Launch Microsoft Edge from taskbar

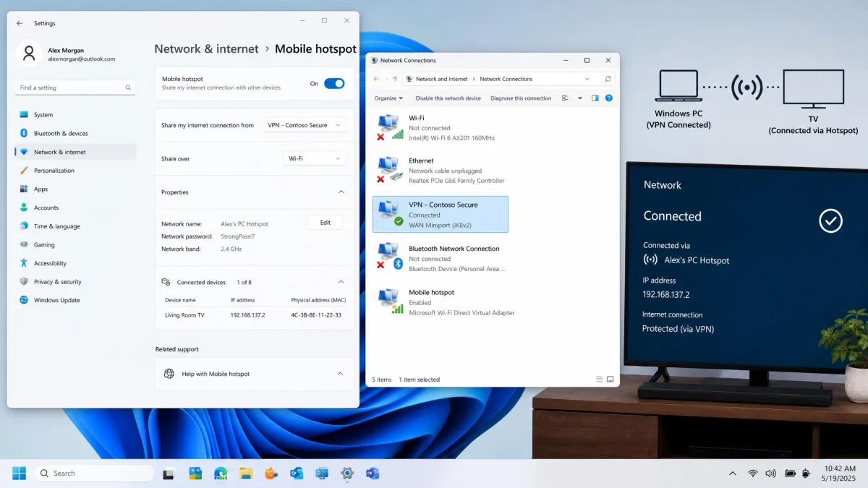[x=221, y=474]
